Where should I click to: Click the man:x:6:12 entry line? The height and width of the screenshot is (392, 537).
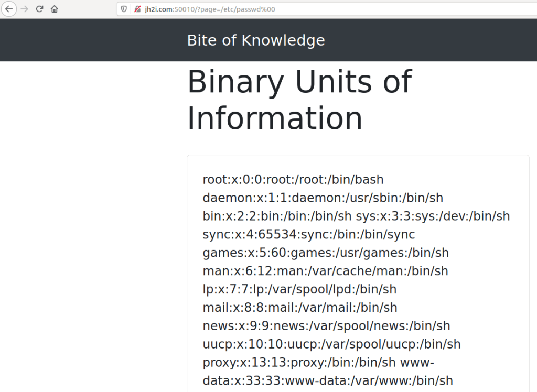325,271
